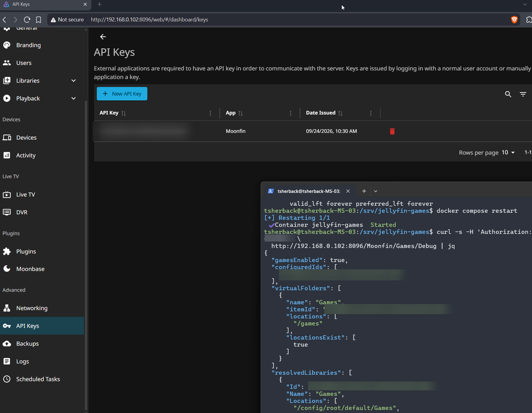532x413 pixels.
Task: Open the API Key column options menu
Action: pos(210,113)
